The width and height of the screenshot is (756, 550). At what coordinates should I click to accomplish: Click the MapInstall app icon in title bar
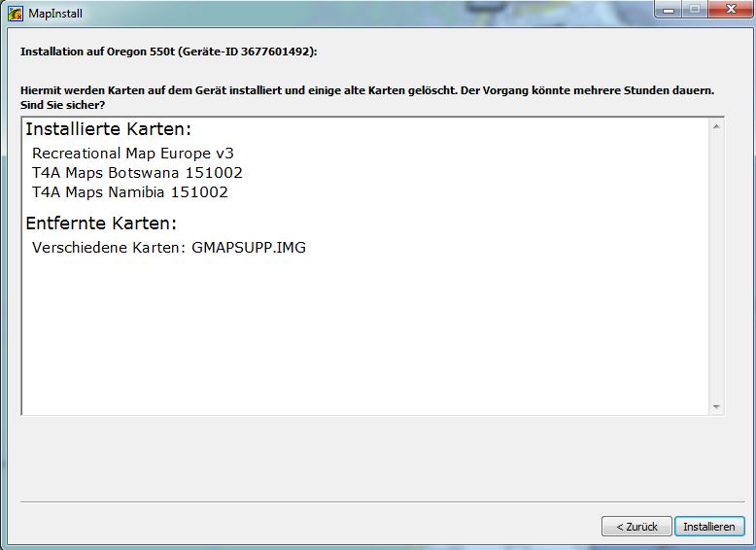pyautogui.click(x=15, y=13)
